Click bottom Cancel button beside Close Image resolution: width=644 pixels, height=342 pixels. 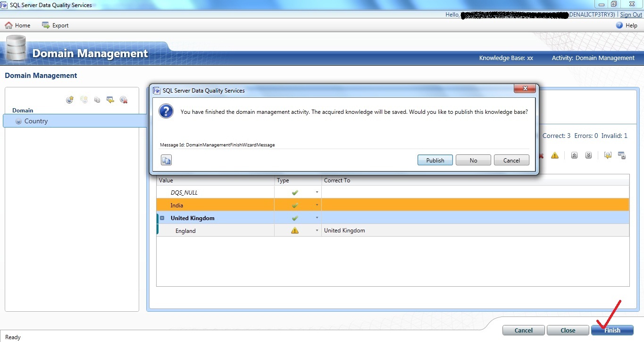click(524, 330)
